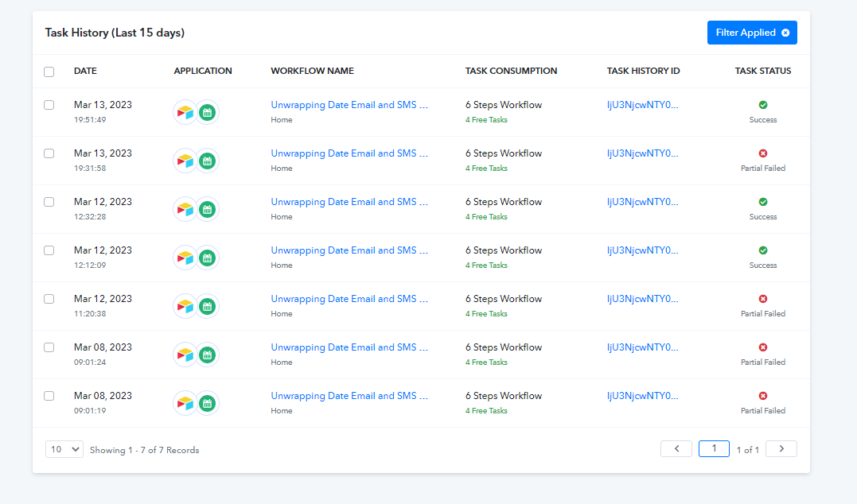Click green calendar icon in 19:31:58 row
The width and height of the screenshot is (857, 504).
207,161
